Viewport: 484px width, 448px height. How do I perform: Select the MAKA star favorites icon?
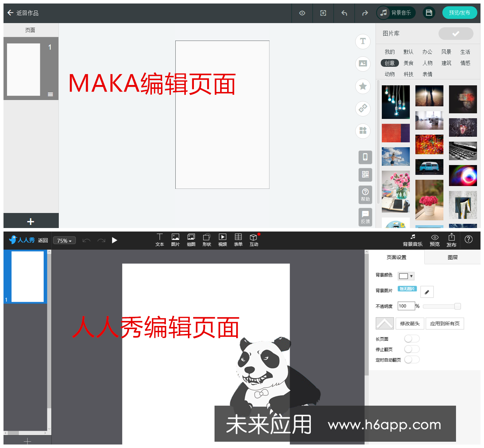(x=363, y=86)
